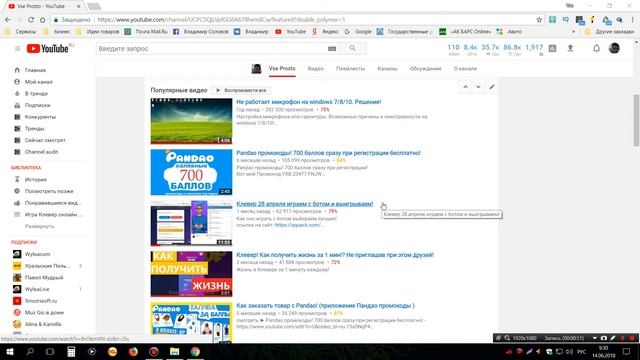Open the Другие закладки folder
This screenshot has width=640, height=360.
[610, 31]
